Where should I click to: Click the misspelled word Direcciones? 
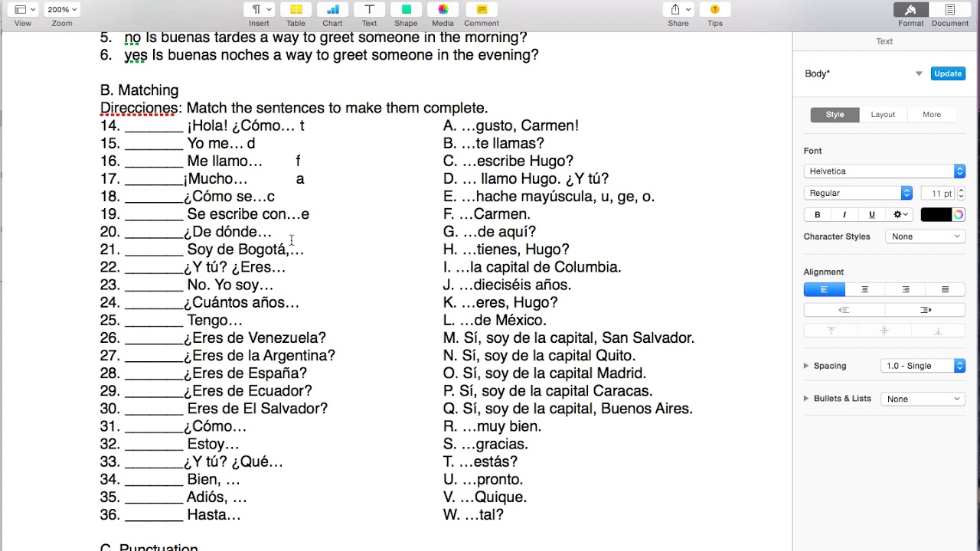tap(139, 108)
